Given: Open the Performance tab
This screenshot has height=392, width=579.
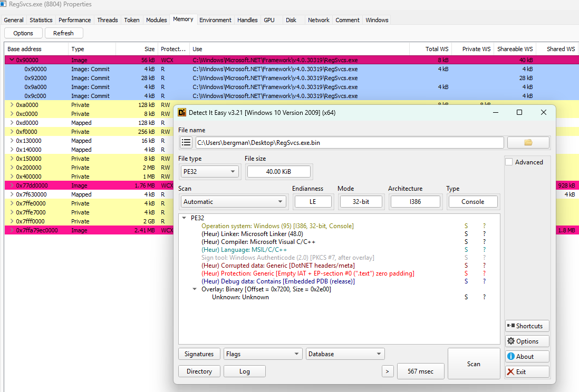Looking at the screenshot, I should click(74, 20).
